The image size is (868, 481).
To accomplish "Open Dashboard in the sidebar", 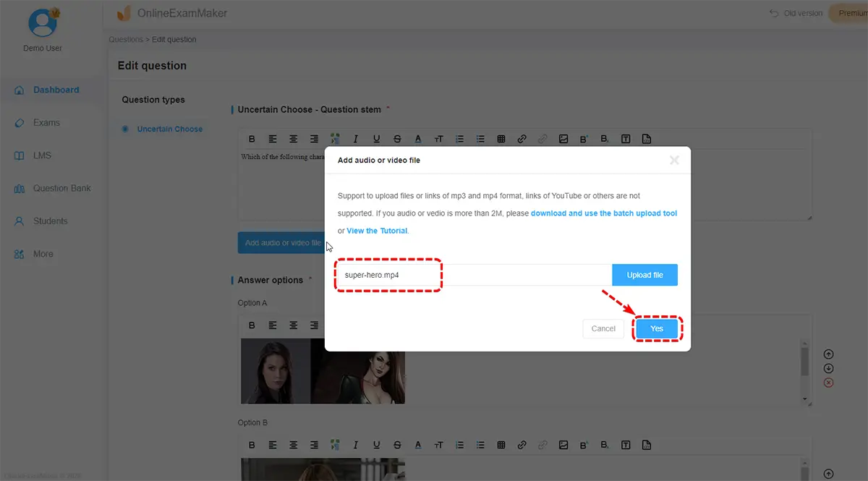I will tap(56, 90).
